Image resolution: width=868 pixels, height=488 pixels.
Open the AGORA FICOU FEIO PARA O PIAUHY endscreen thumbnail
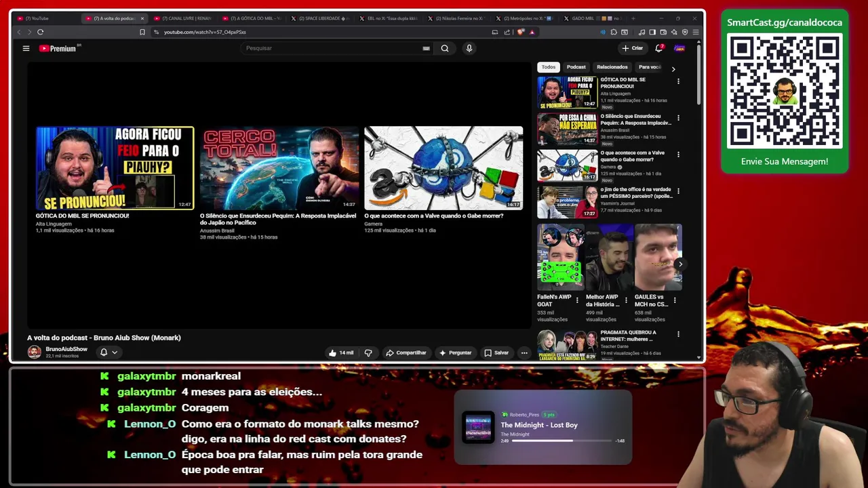click(x=115, y=167)
